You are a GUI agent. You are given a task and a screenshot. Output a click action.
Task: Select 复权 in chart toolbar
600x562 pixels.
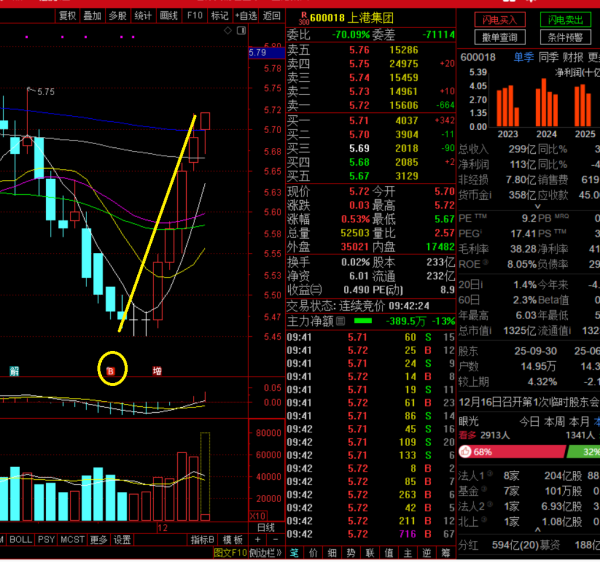(68, 16)
